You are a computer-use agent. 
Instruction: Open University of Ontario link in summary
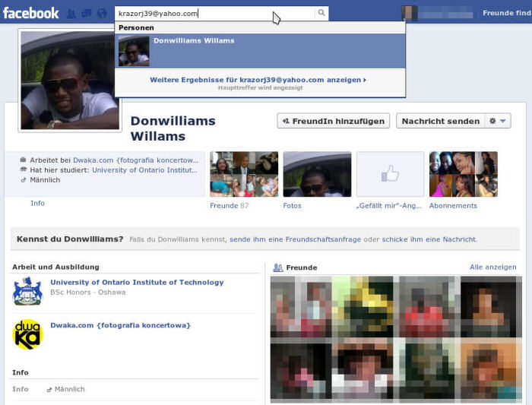[x=145, y=170]
